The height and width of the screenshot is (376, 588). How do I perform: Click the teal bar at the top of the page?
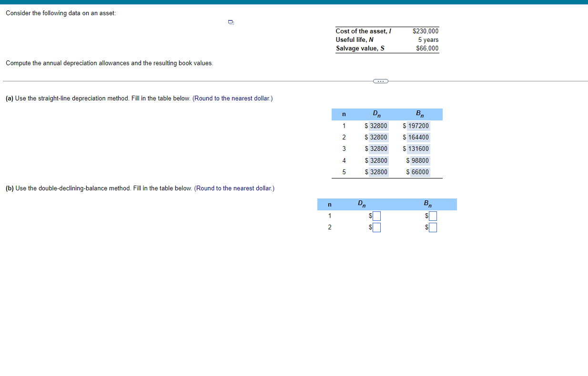coord(294,1)
